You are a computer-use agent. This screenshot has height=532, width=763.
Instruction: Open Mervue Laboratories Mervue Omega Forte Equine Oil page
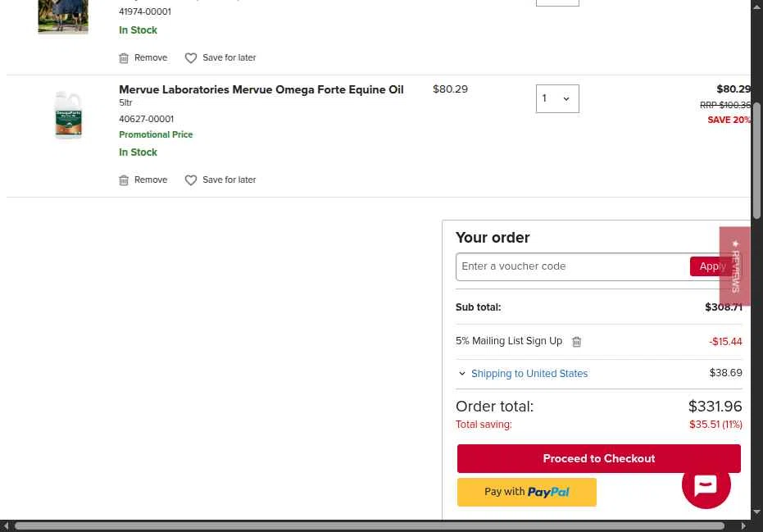tap(261, 89)
